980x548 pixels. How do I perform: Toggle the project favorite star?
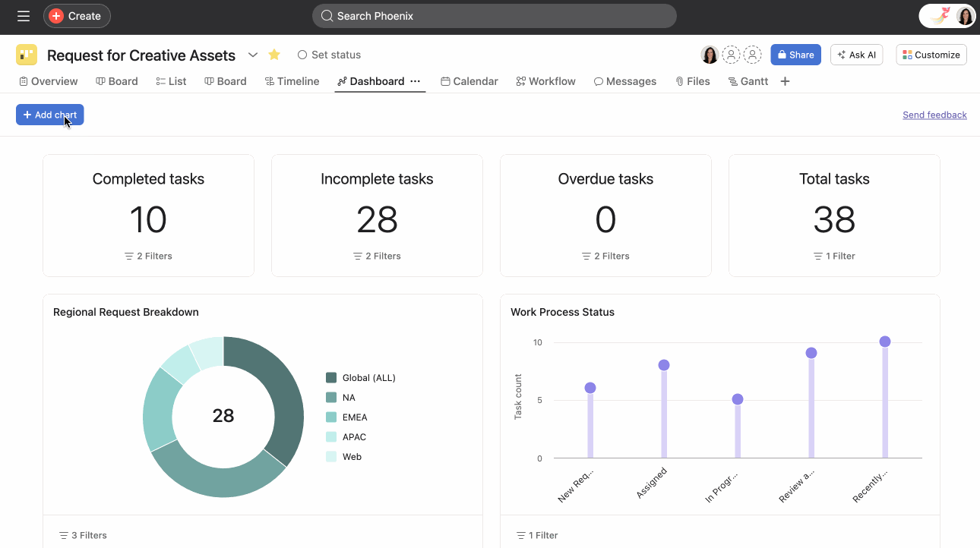tap(274, 55)
